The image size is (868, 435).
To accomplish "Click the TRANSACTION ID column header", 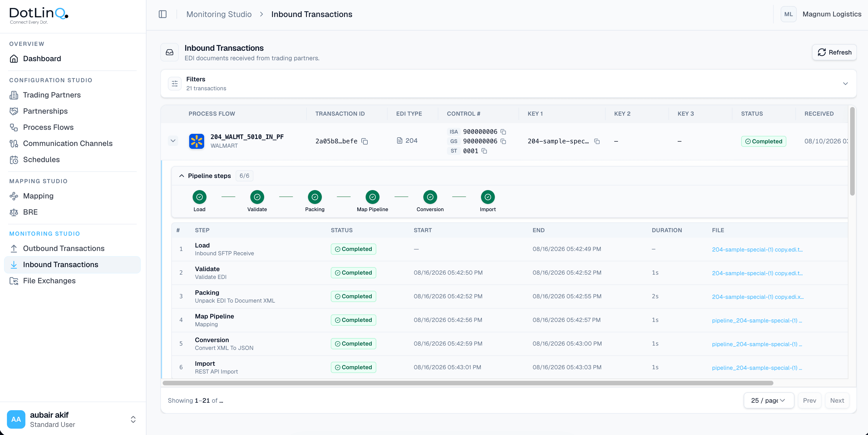I will click(340, 114).
